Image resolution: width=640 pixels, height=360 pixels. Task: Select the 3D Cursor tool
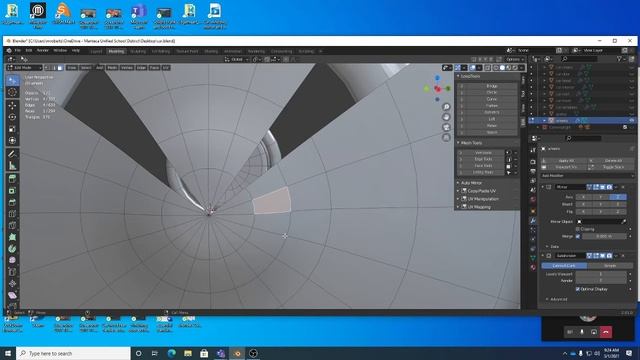pyautogui.click(x=12, y=92)
